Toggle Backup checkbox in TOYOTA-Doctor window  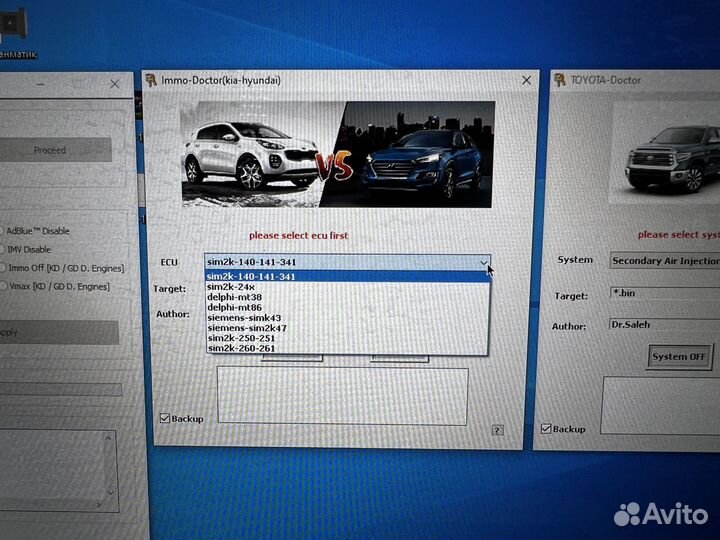(x=546, y=428)
